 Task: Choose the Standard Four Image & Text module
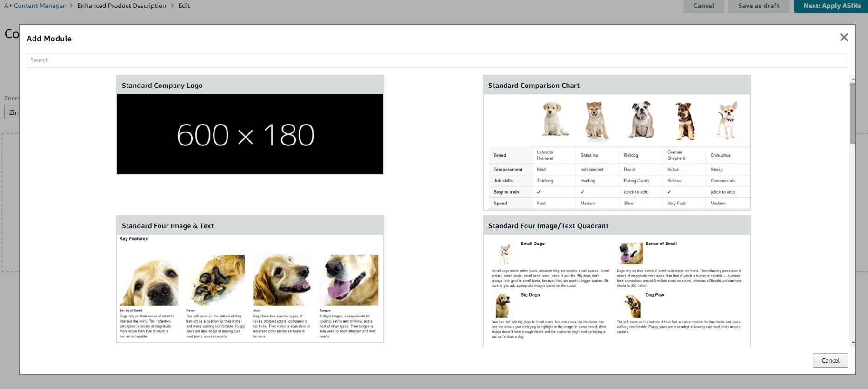coord(250,279)
